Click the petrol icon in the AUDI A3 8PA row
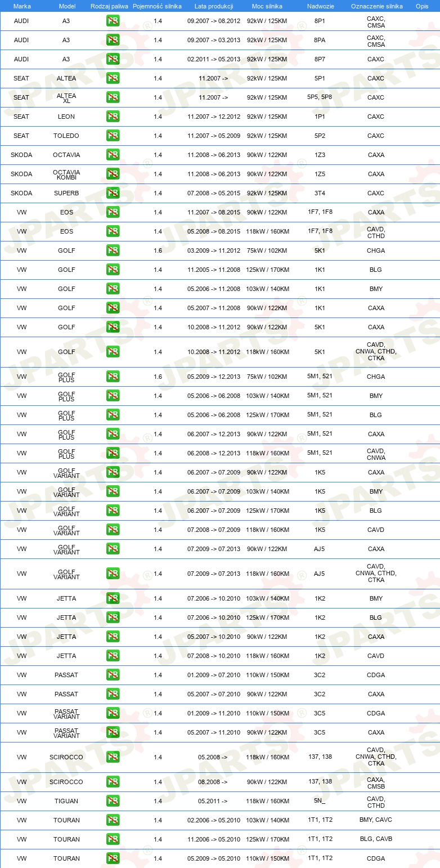The width and height of the screenshot is (440, 868). point(113,40)
